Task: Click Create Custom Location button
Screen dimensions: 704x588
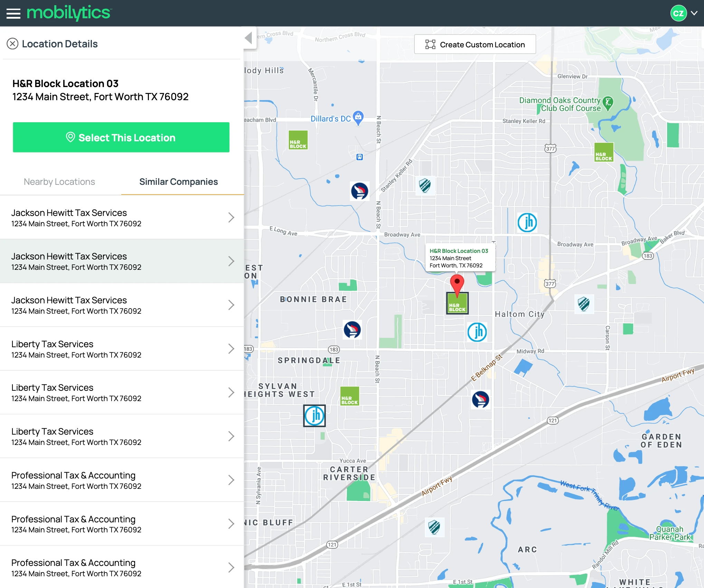Action: click(475, 44)
